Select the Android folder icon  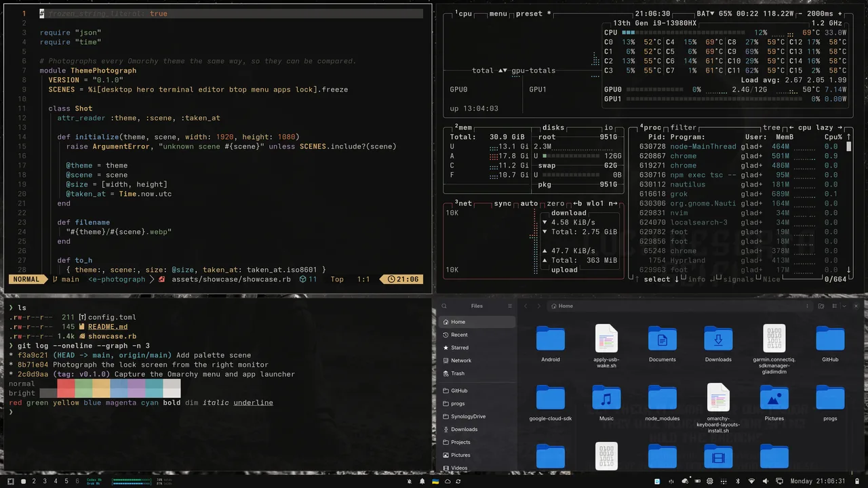coord(551,338)
